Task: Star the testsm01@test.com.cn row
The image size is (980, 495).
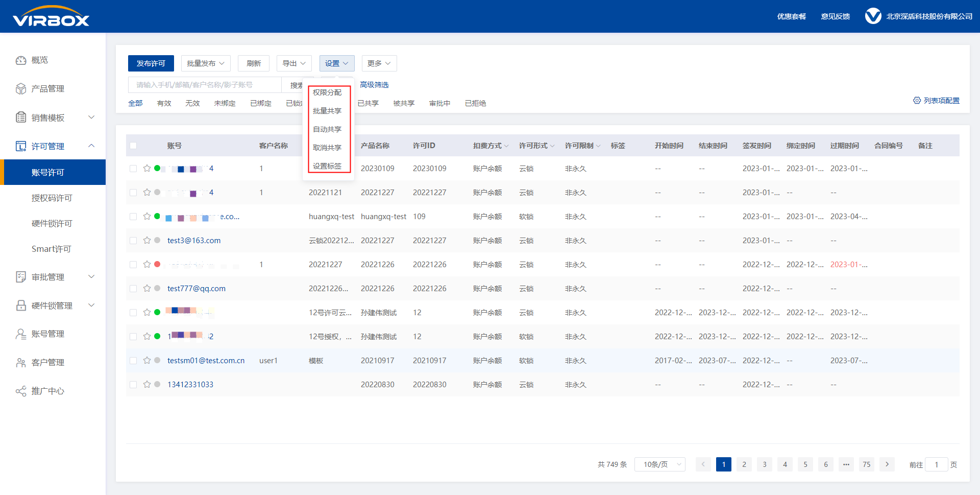Action: (x=147, y=360)
